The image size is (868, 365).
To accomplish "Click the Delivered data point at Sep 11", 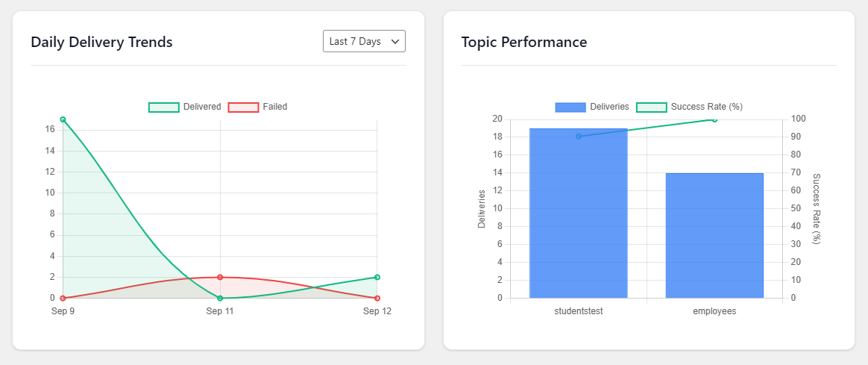I will point(220,298).
